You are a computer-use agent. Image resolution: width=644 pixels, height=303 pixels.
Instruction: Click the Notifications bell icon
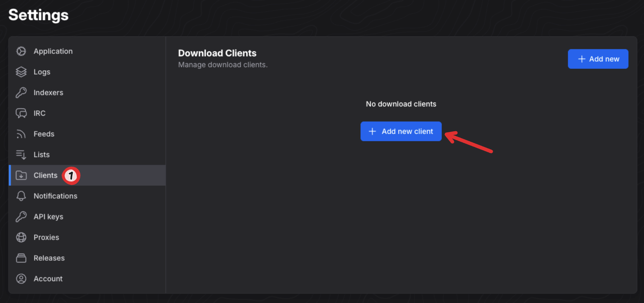click(x=21, y=196)
